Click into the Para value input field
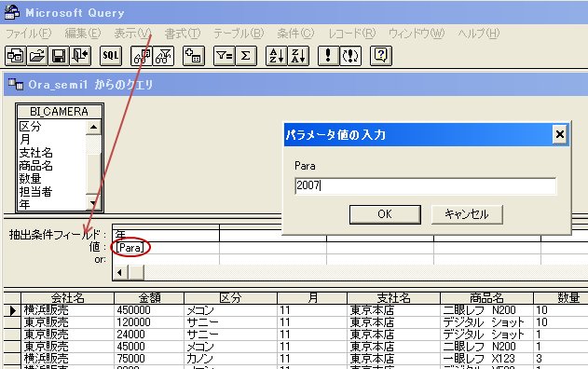The height and width of the screenshot is (369, 588). [425, 185]
